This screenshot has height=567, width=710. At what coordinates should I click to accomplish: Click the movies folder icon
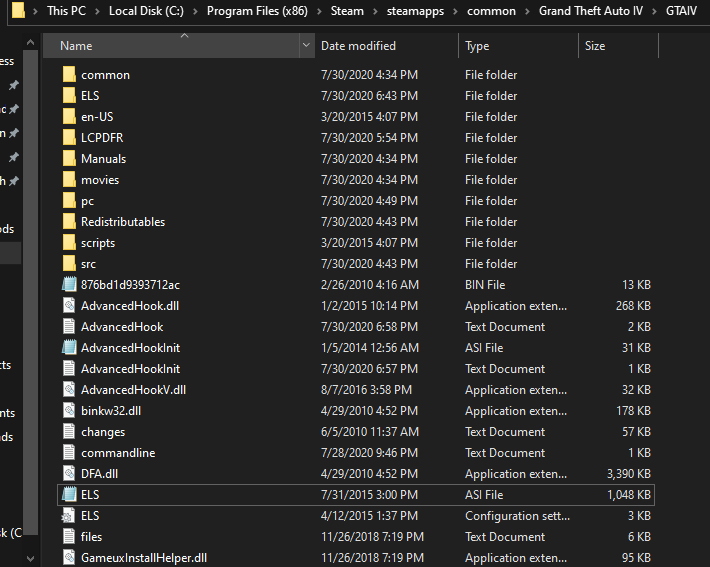[x=69, y=179]
